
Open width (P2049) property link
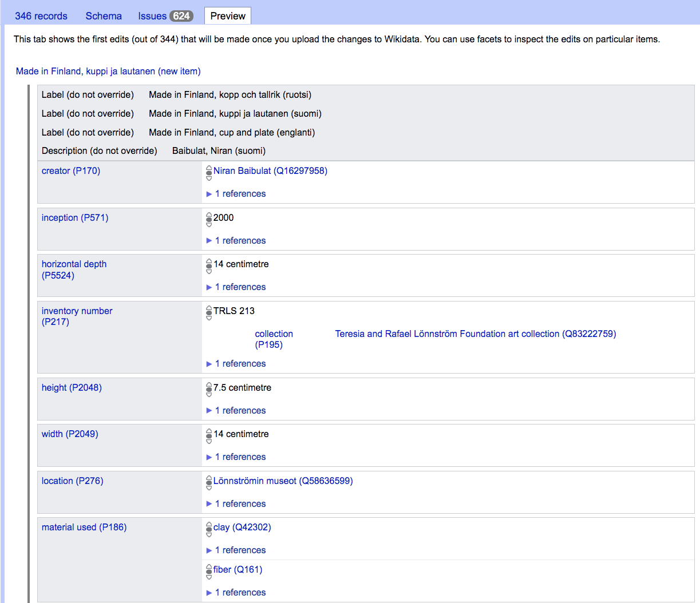[x=70, y=434]
